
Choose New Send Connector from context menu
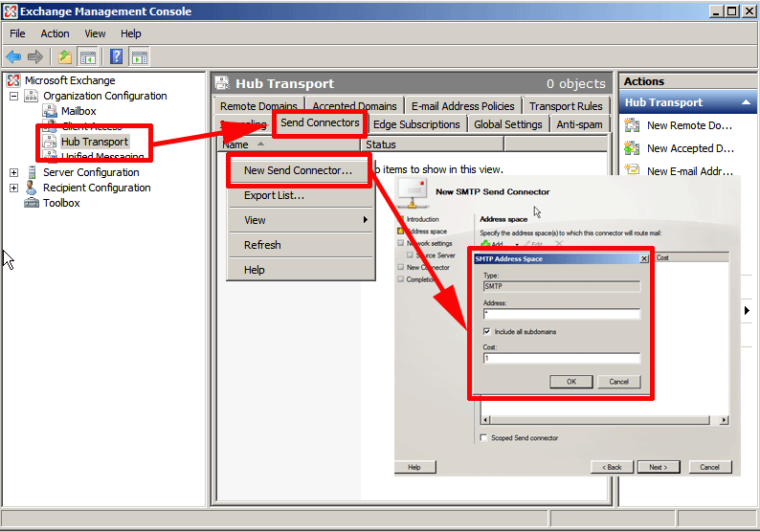coord(299,170)
